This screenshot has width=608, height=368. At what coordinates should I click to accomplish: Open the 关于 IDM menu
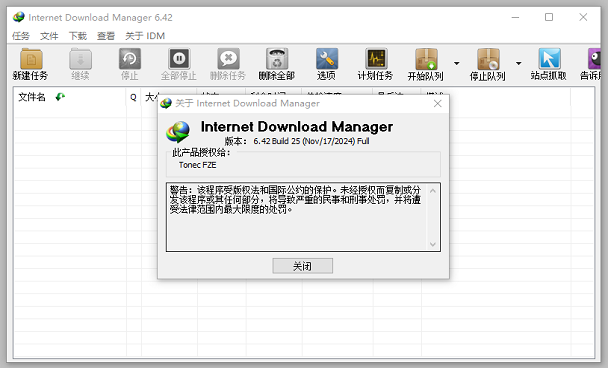coord(145,36)
